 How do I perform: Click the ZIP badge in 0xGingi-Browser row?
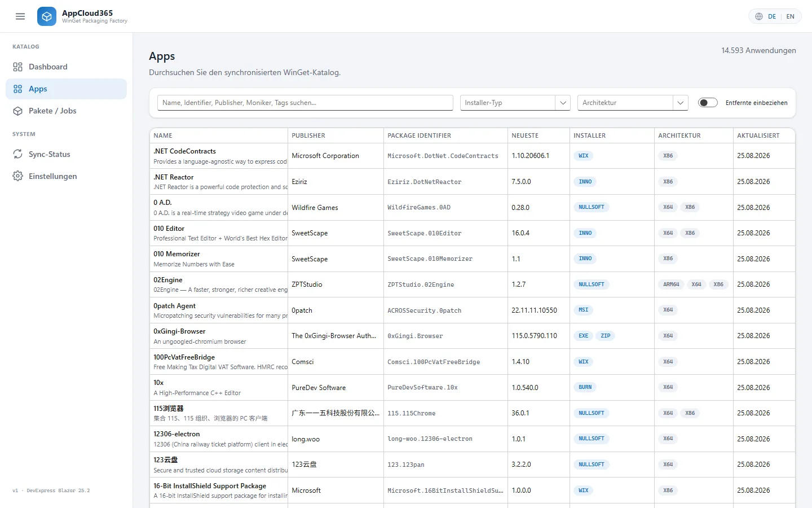click(606, 336)
